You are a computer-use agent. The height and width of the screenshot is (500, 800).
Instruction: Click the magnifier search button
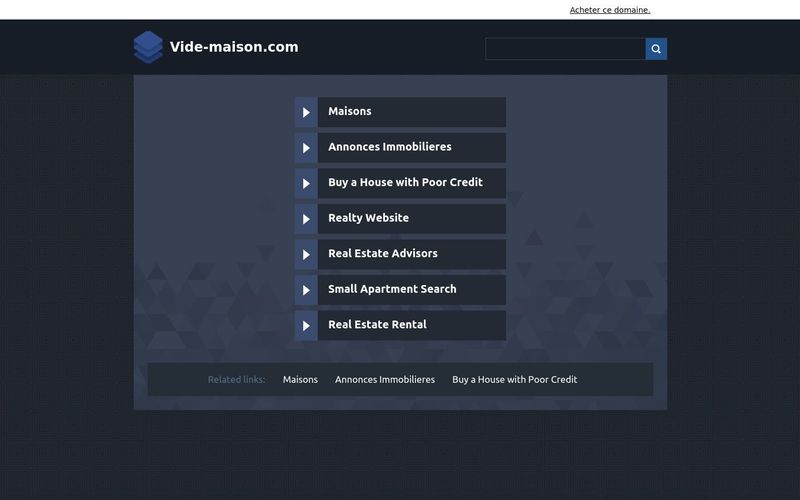[x=656, y=49]
